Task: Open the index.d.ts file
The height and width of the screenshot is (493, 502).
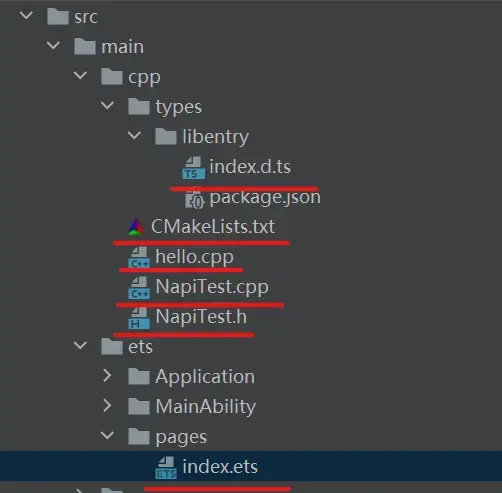Action: coord(250,167)
